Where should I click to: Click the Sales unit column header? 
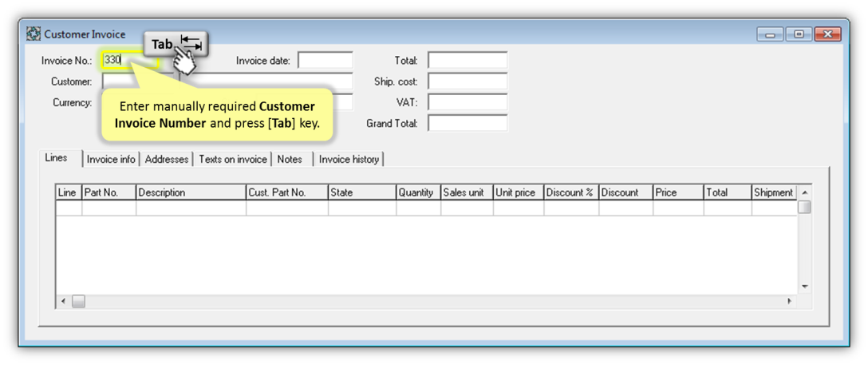coord(467,192)
